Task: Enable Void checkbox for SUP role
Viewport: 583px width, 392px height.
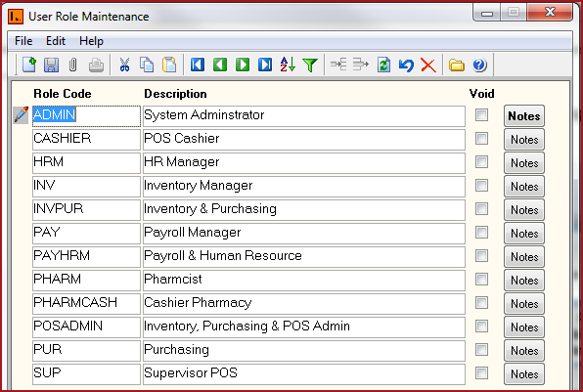Action: pyautogui.click(x=481, y=372)
